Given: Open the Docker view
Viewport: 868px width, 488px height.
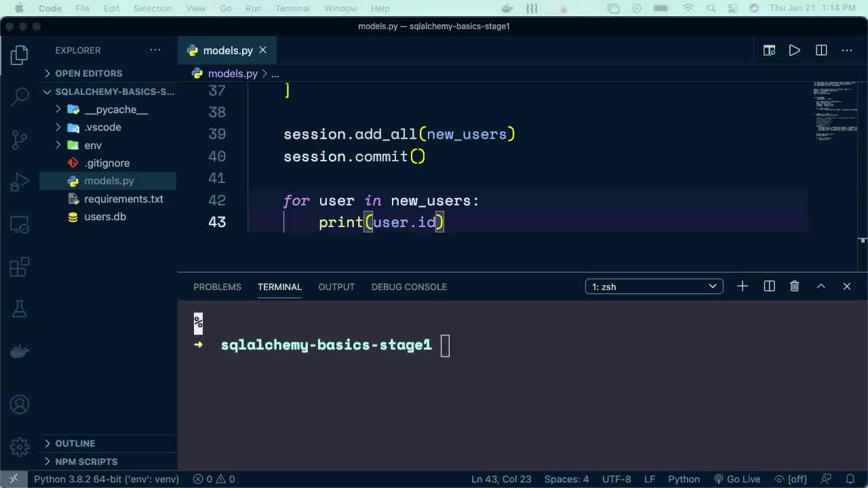Looking at the screenshot, I should point(20,351).
